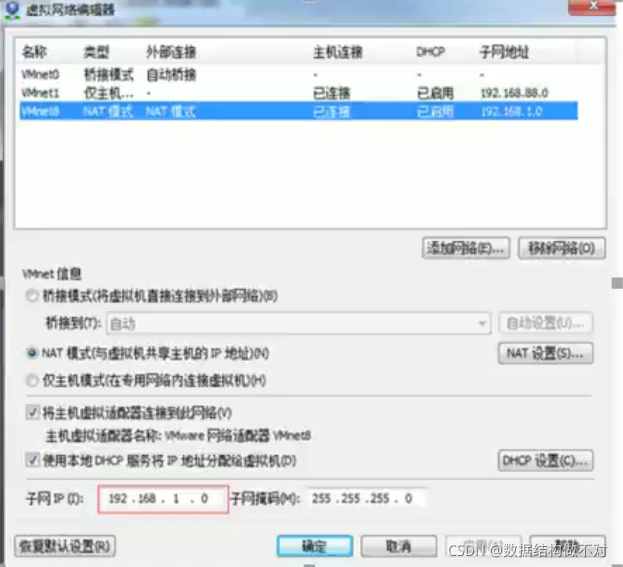Click the 外部连接 column header
Image resolution: width=623 pixels, height=567 pixels.
(x=171, y=52)
